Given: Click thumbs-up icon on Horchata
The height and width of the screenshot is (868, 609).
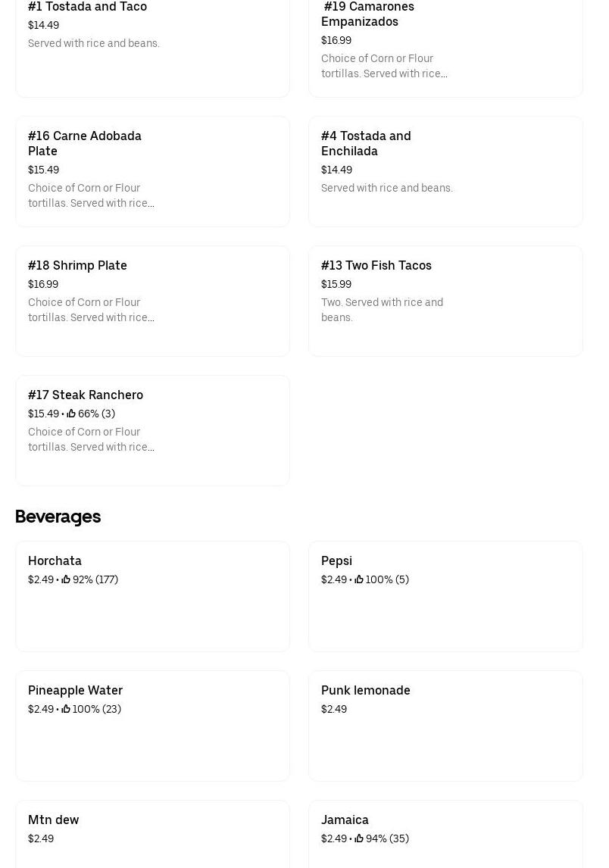Looking at the screenshot, I should 66,579.
